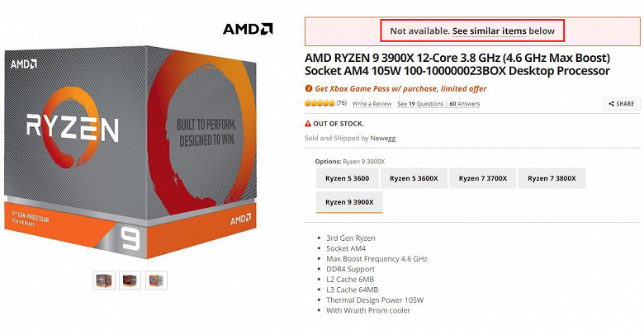Viewport: 644px width, 330px height.
Task: Click the five-star rating icons
Action: pos(320,104)
